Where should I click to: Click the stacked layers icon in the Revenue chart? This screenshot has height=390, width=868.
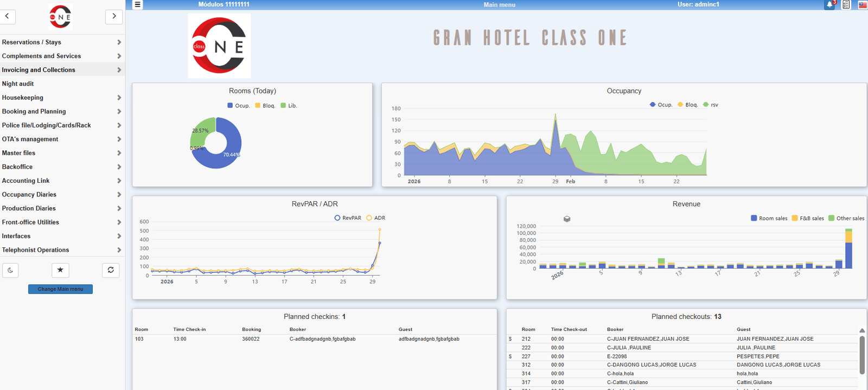(x=567, y=219)
